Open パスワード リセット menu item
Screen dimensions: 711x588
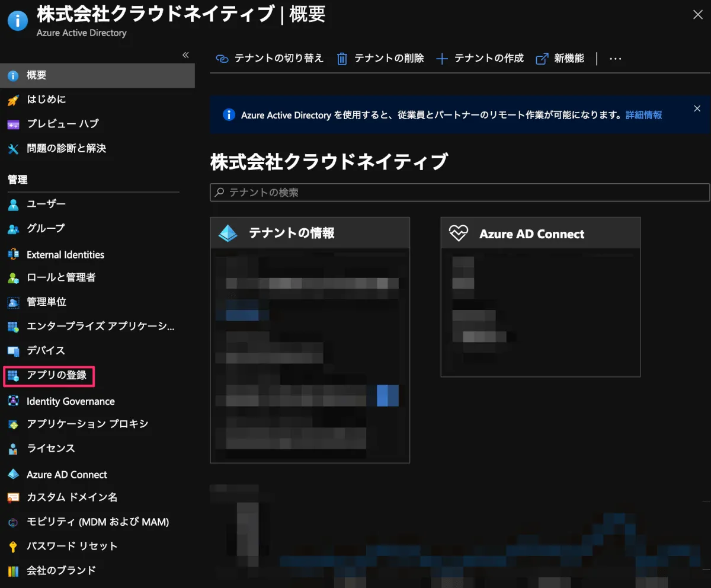tap(72, 546)
